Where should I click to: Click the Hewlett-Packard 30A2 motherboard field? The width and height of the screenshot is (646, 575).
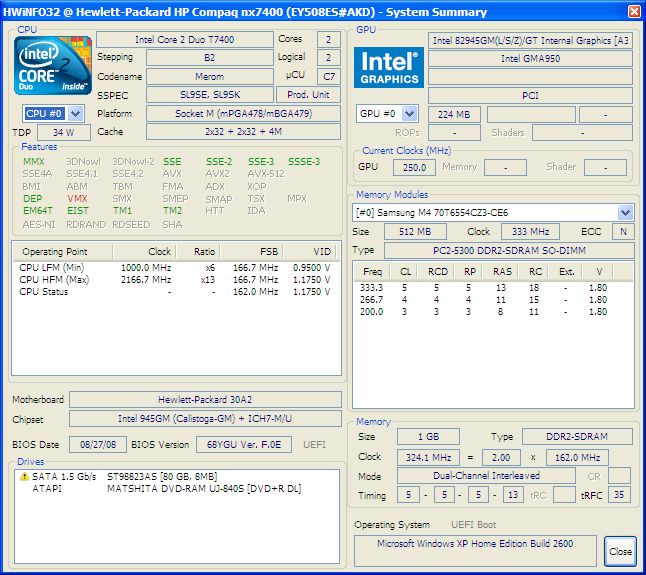pos(205,400)
